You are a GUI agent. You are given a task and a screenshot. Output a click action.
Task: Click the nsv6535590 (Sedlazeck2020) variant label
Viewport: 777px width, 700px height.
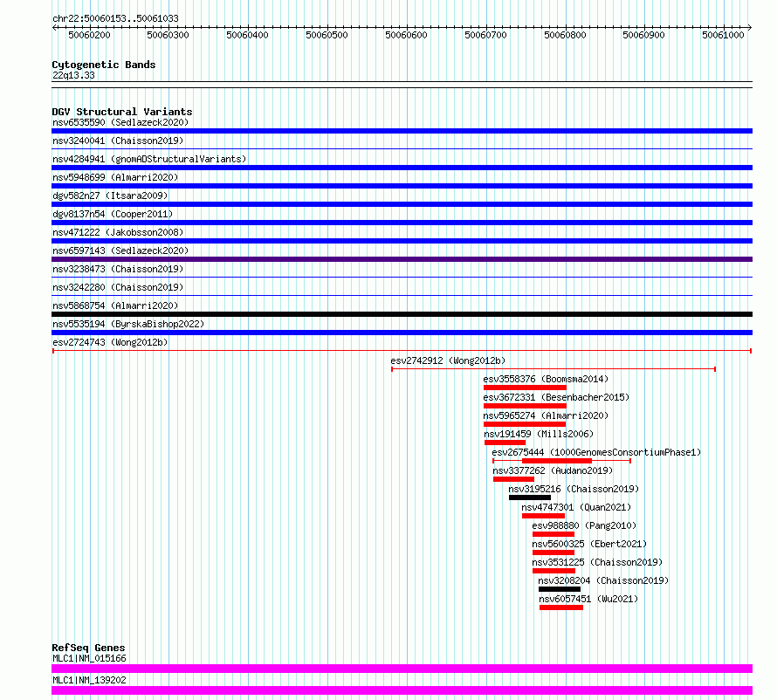click(x=120, y=122)
